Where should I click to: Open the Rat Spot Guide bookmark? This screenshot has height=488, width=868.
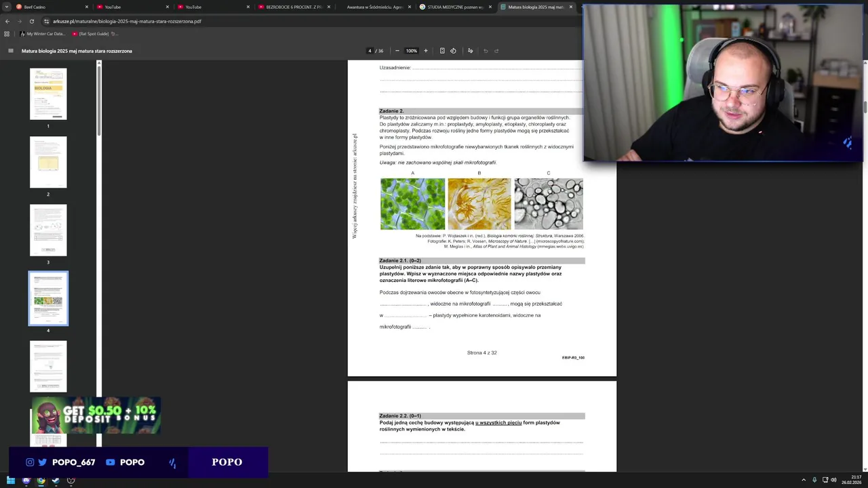(x=94, y=33)
